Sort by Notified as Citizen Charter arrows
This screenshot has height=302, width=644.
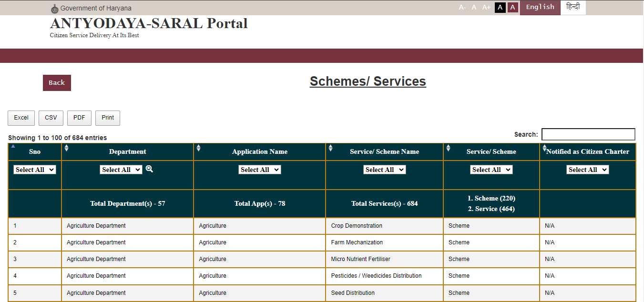[544, 148]
